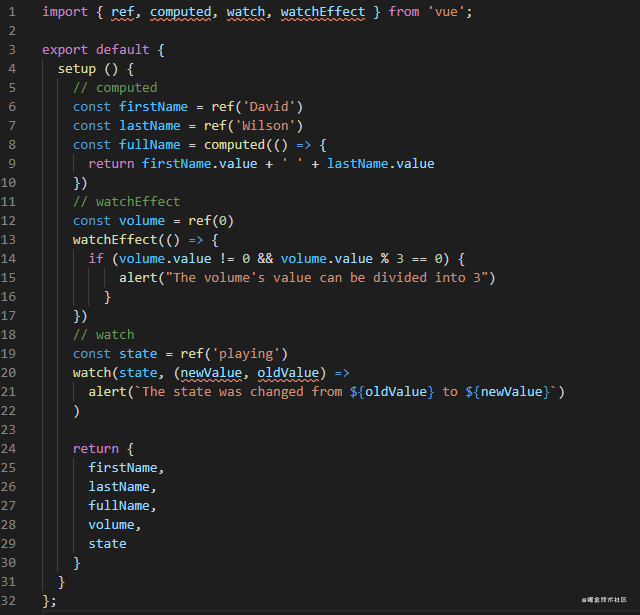
Task: Click line number 32 in the gutter
Action: pyautogui.click(x=9, y=601)
